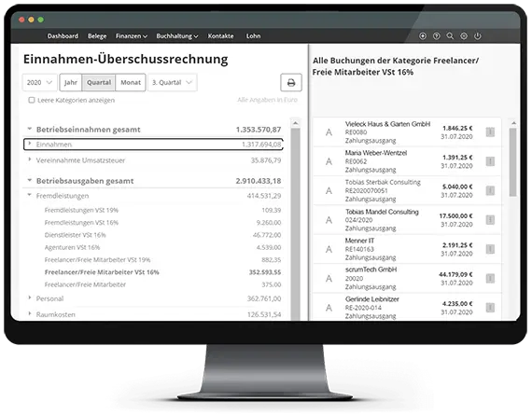
Task: Expand the Raumkosten category
Action: (30, 313)
